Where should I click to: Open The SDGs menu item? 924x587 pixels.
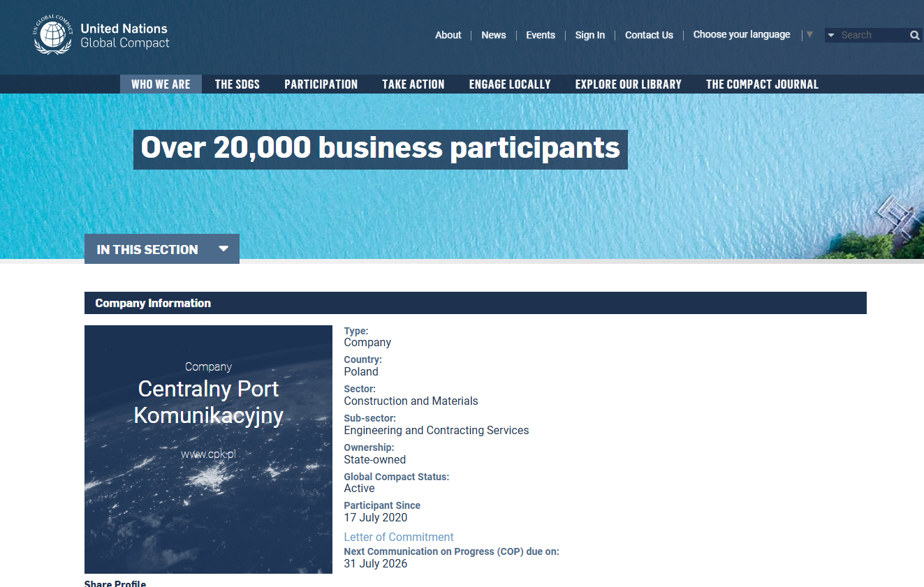237,84
